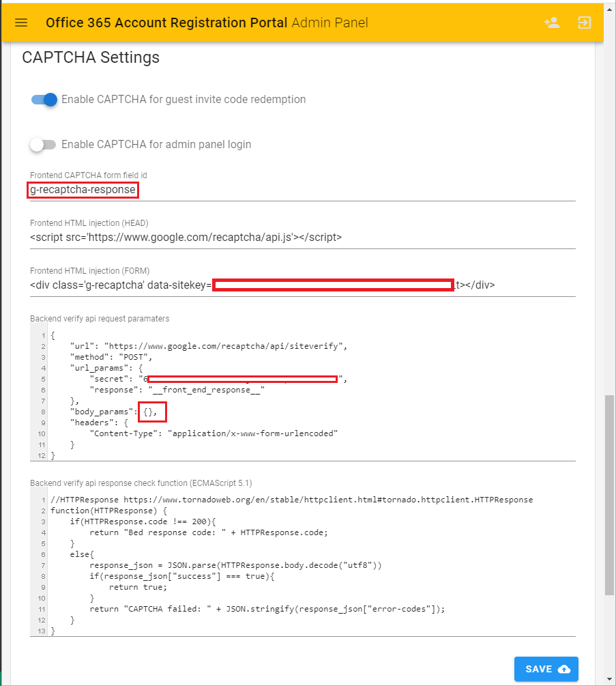
Task: Click the function(HTTPResponse) { line
Action: point(109,511)
